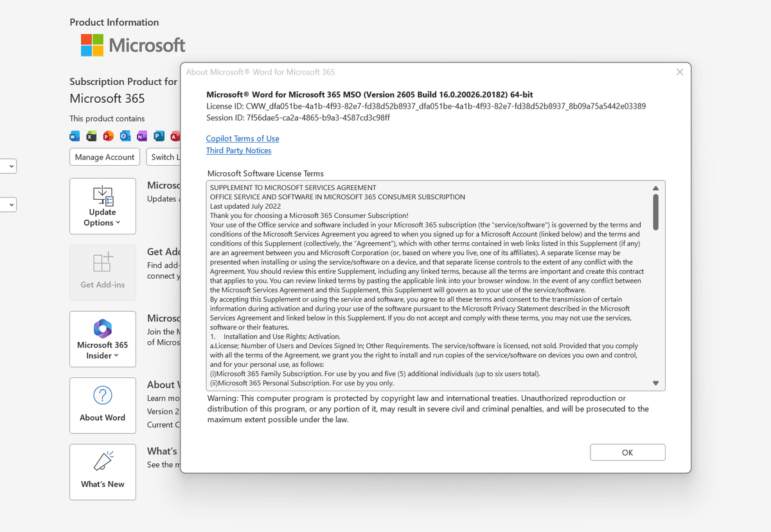Open the Update Options menu

(x=103, y=206)
